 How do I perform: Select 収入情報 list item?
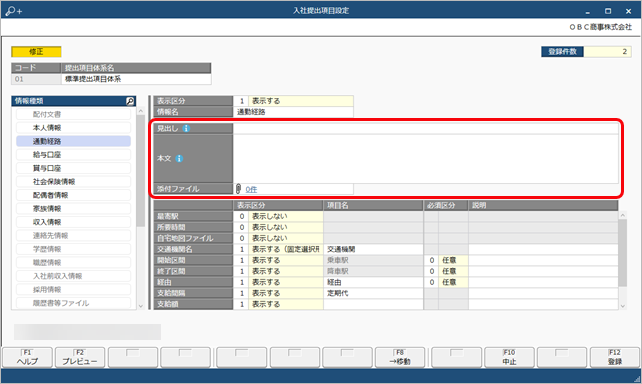click(73, 222)
